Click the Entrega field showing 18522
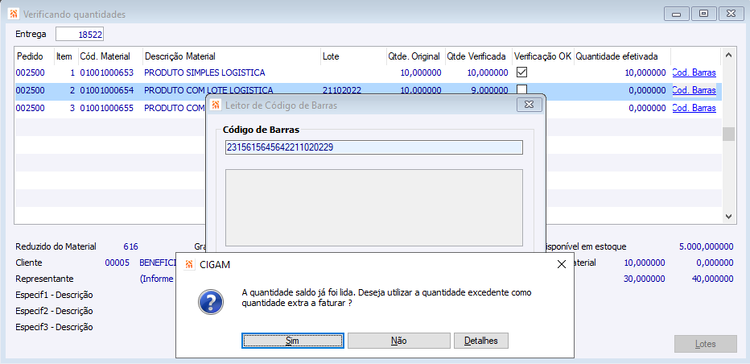The width and height of the screenshot is (750, 364). (80, 34)
